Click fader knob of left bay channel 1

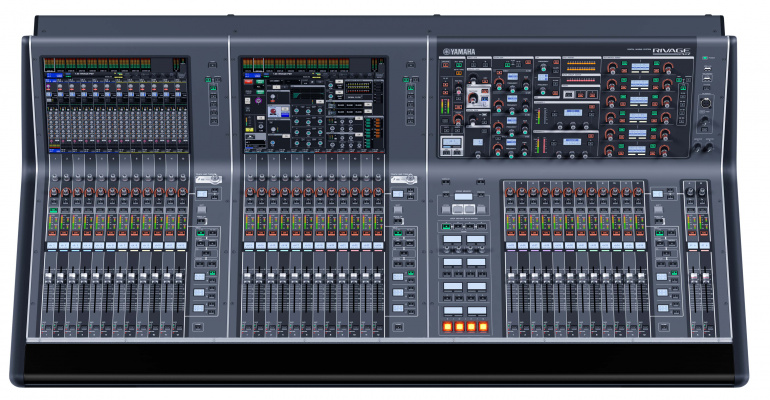49,278
